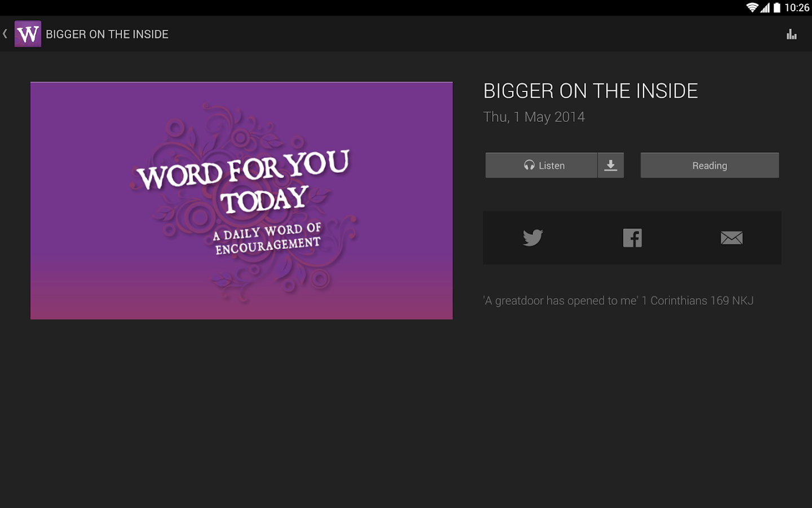The width and height of the screenshot is (812, 508).
Task: Select the '1 Corinthians' verse quote text
Action: (619, 301)
